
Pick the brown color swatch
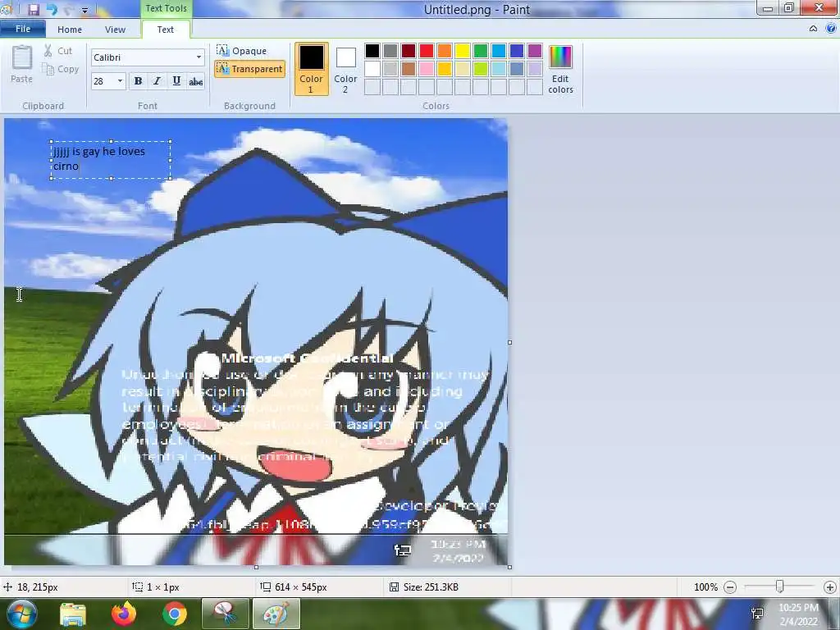coord(409,69)
